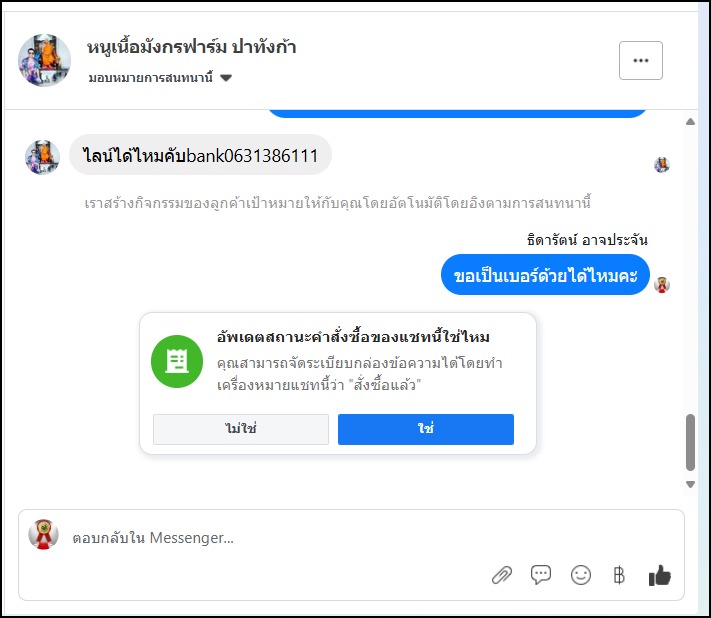
Task: Click the scrollbar down arrow
Action: point(690,484)
